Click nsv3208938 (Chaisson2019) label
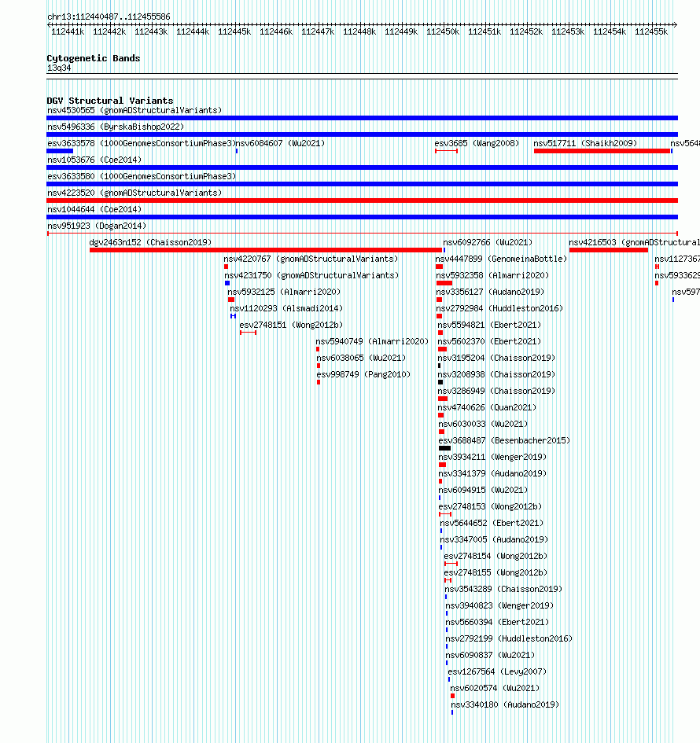This screenshot has height=743, width=700. click(x=496, y=374)
